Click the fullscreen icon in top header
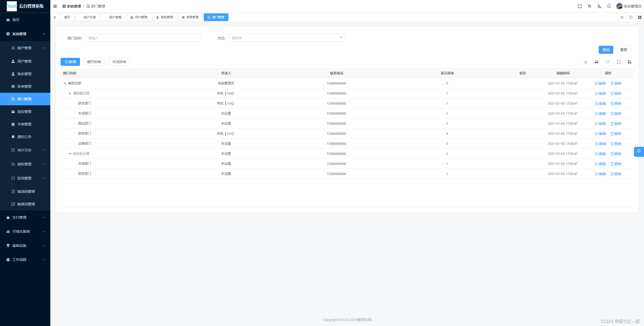The height and width of the screenshot is (326, 644). coord(580,6)
